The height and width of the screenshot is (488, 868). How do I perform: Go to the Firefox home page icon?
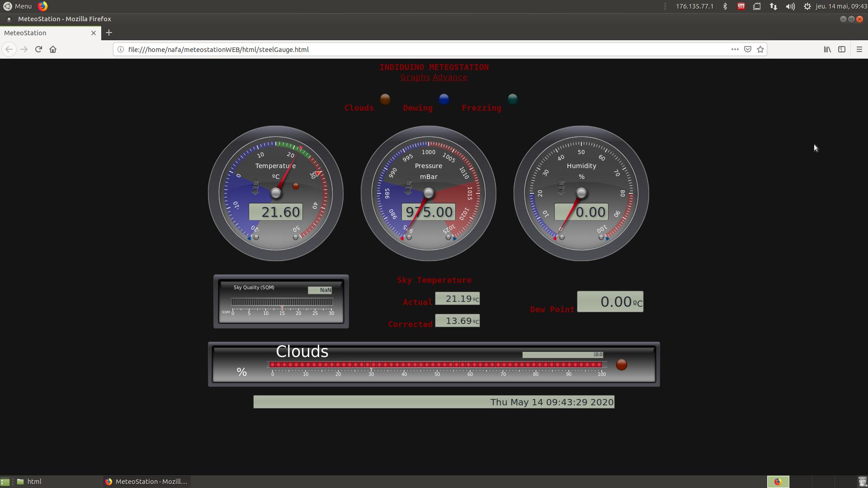coord(53,49)
